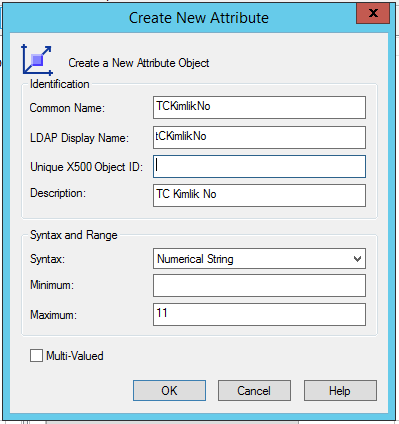Click the Minimum value field
Screen dimensions: 399x424
click(x=259, y=285)
